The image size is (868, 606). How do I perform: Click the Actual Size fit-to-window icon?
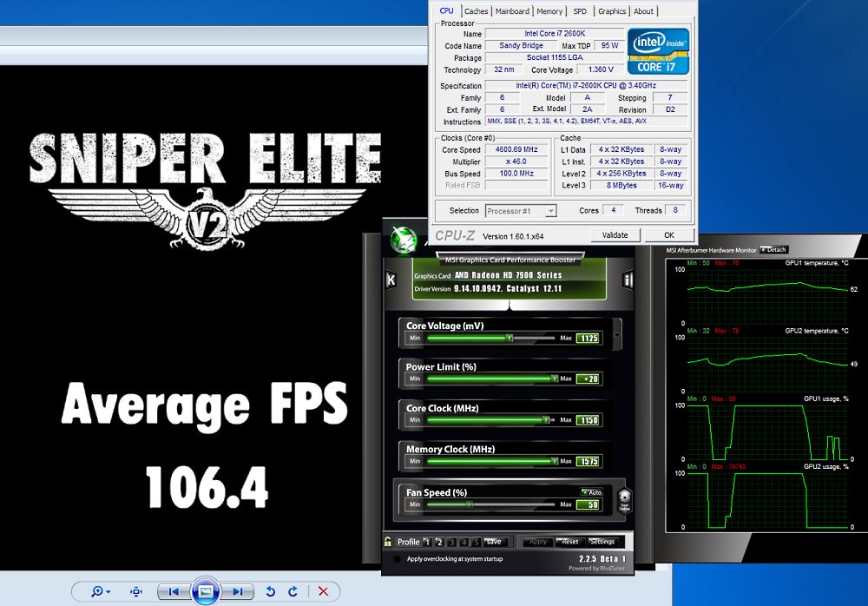pos(136,591)
